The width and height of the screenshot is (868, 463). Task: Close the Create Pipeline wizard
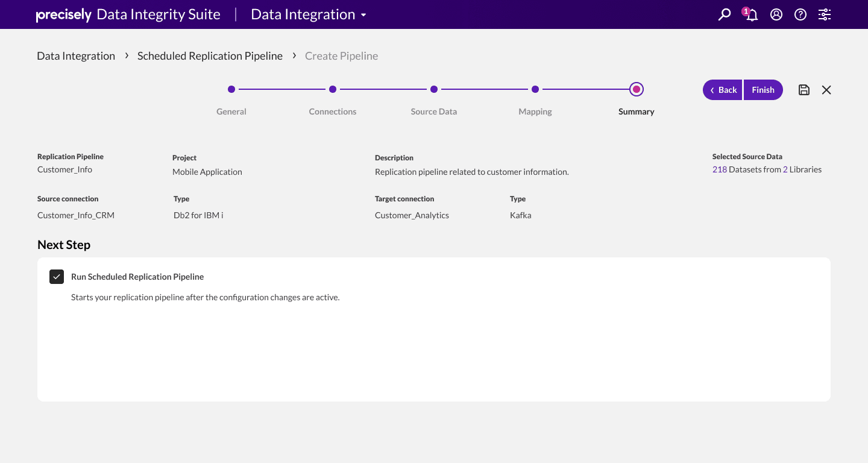pyautogui.click(x=826, y=90)
